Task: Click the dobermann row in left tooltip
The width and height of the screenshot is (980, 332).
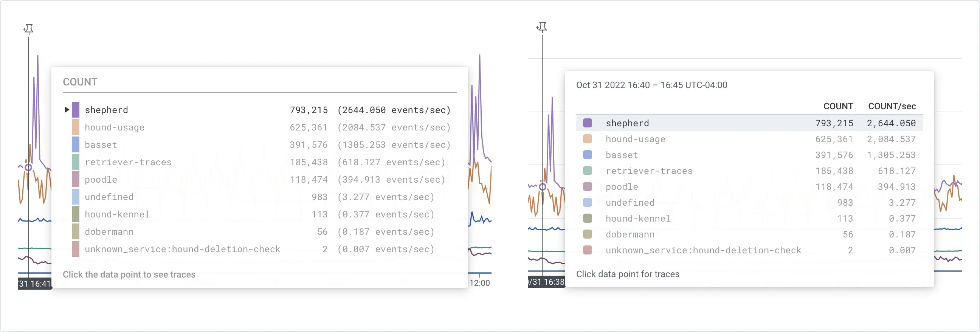Action: coord(259,232)
